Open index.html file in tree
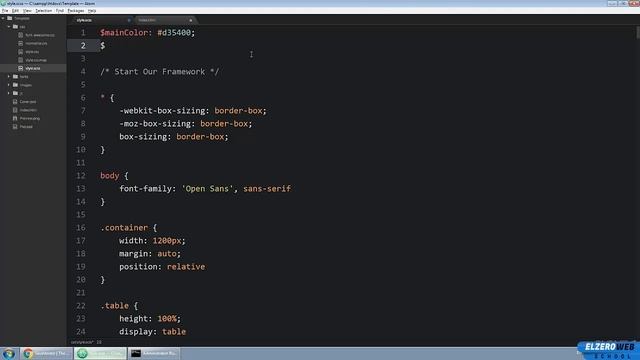This screenshot has height=360, width=640. coord(28,110)
